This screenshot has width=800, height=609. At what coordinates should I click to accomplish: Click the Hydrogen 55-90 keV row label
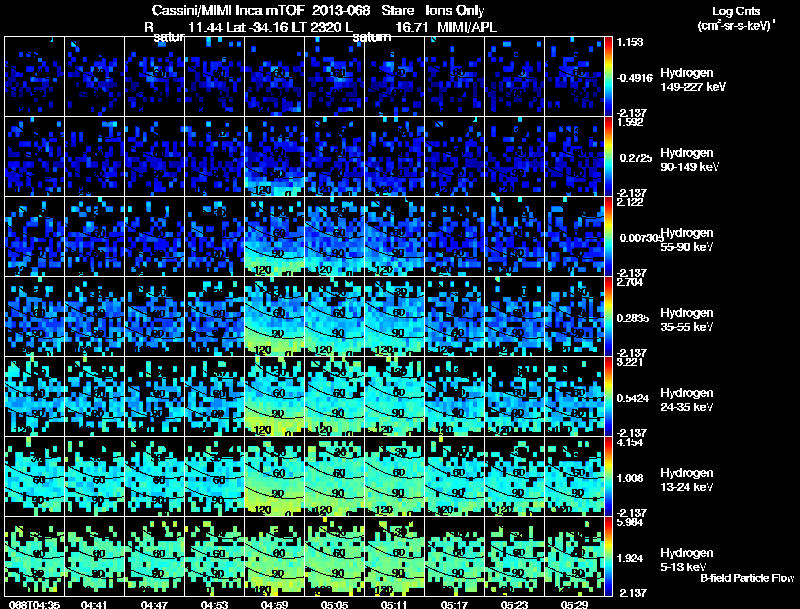coord(687,240)
